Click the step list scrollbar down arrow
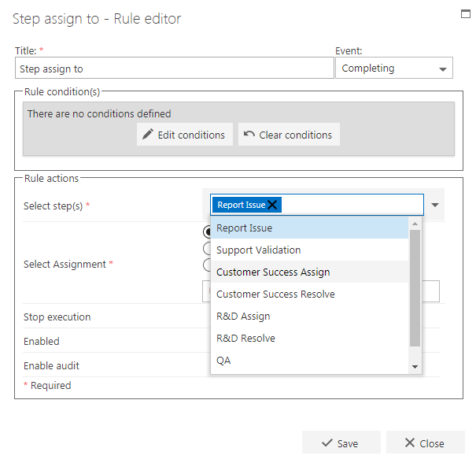Image resolution: width=476 pixels, height=463 pixels. click(415, 367)
